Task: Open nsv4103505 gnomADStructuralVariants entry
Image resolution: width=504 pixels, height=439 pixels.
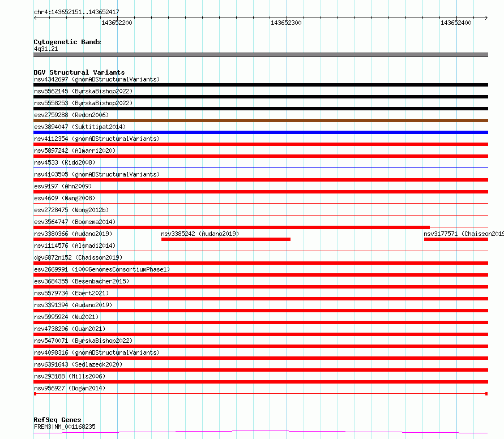Action: click(x=97, y=174)
